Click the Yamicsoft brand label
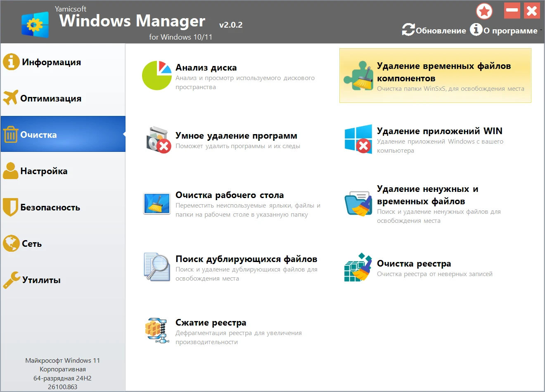Screen dimensions: 545x392 (71, 9)
